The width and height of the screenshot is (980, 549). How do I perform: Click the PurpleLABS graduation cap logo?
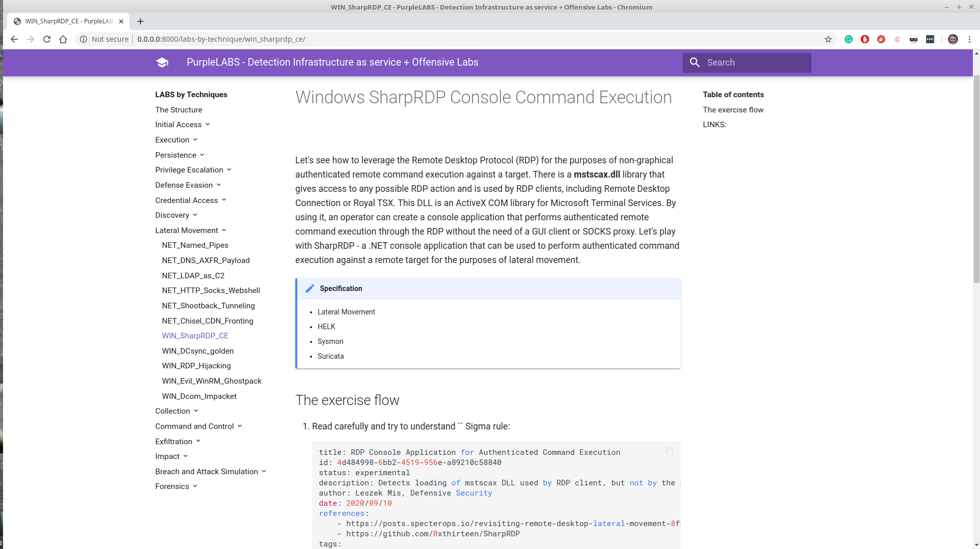click(x=162, y=62)
